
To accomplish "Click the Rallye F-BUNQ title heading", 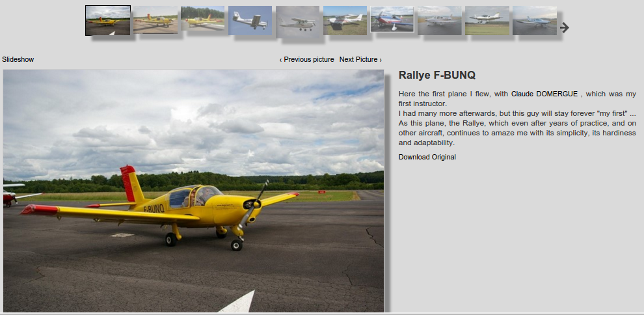I will [436, 75].
